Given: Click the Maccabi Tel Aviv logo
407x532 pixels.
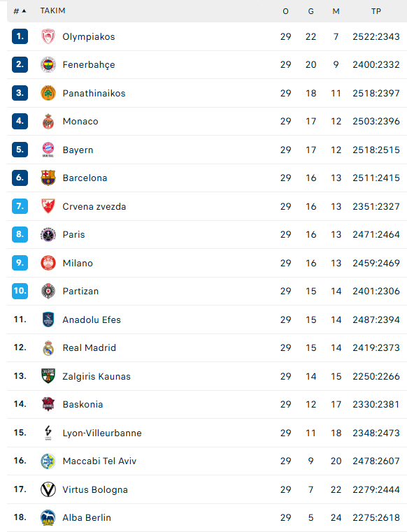Looking at the screenshot, I should [48, 461].
